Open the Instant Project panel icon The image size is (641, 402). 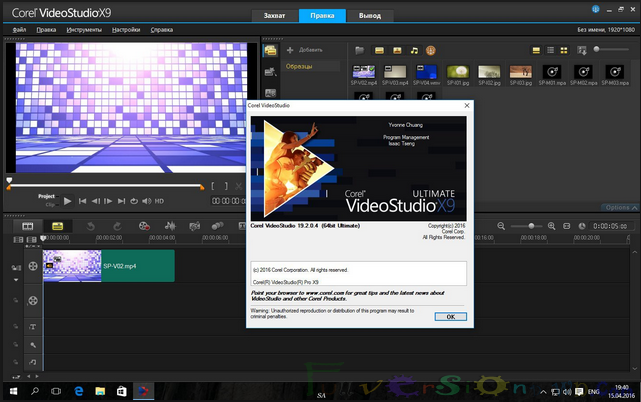click(x=270, y=72)
